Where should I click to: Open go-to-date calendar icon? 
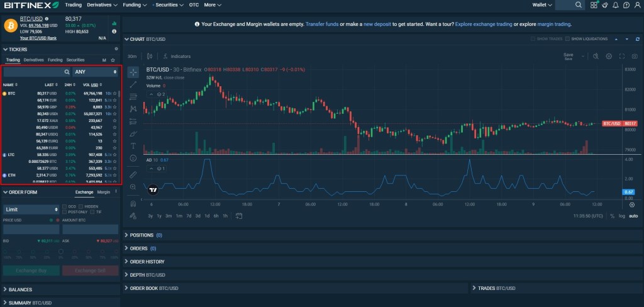coord(239,216)
